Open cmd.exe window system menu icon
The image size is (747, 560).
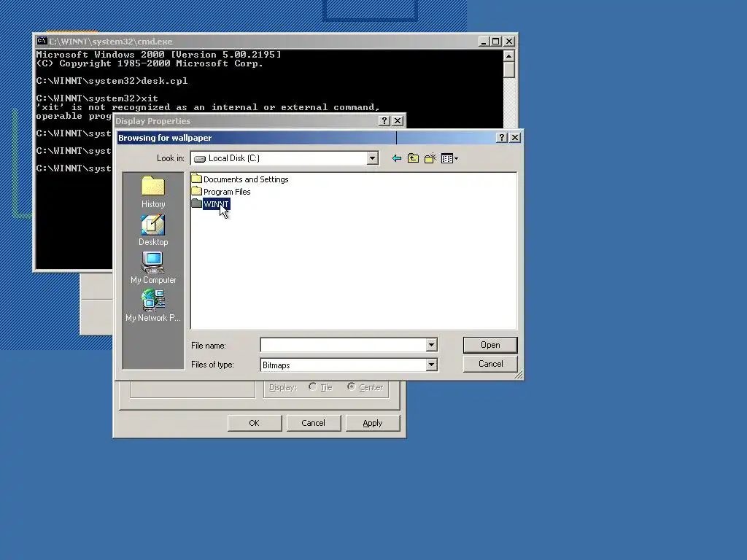click(x=42, y=41)
